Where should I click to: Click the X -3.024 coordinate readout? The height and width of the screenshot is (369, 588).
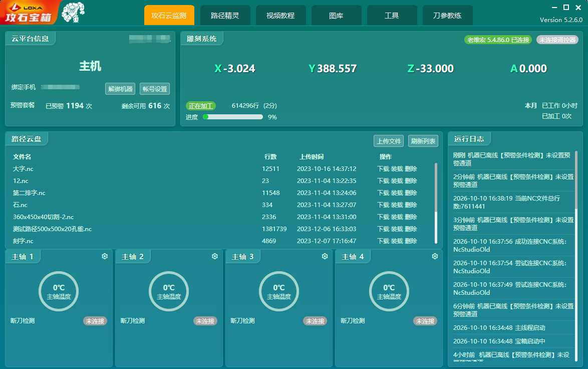tap(235, 68)
